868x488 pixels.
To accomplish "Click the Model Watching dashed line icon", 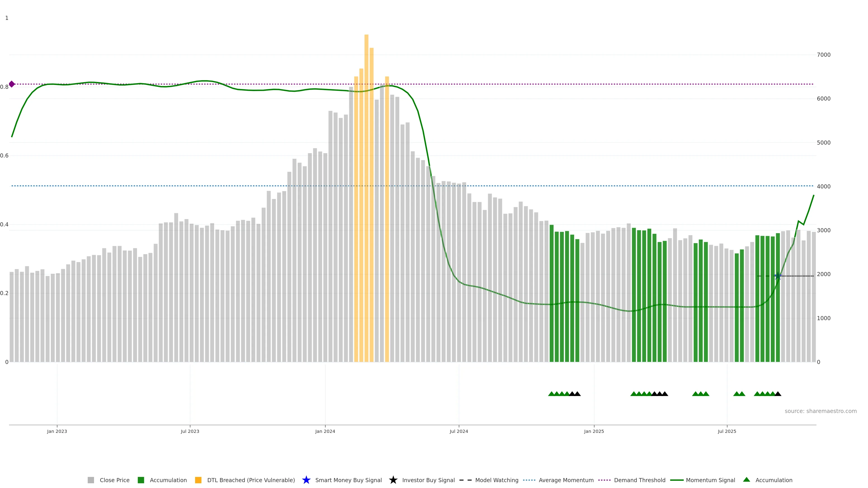I will pyautogui.click(x=465, y=480).
